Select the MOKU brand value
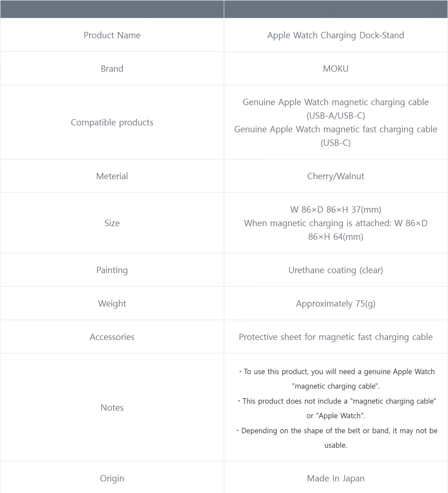This screenshot has width=448, height=493. tap(336, 69)
